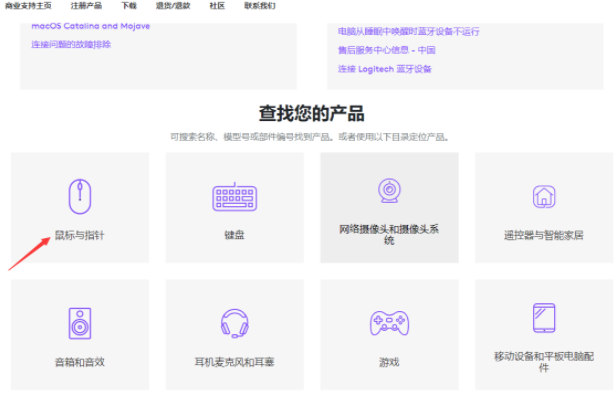The height and width of the screenshot is (395, 616).
Task: Choose the 耳机麦克风和耳塞 label
Action: [x=235, y=362]
